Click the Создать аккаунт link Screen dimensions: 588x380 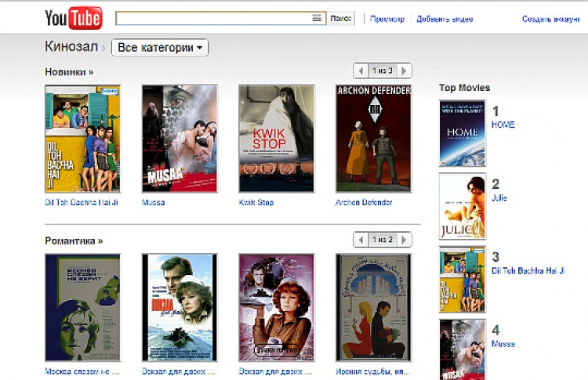coord(551,19)
